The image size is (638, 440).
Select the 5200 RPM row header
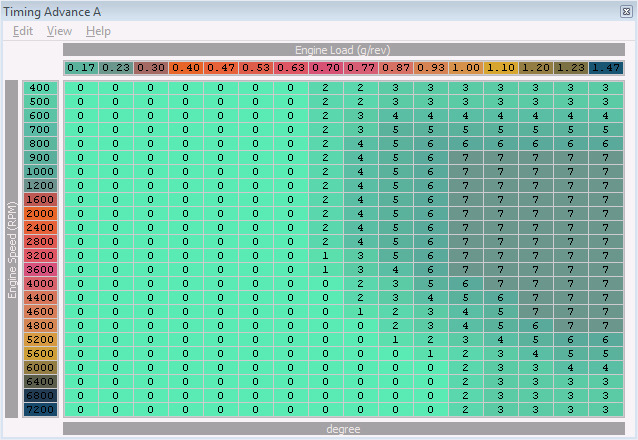click(40, 339)
